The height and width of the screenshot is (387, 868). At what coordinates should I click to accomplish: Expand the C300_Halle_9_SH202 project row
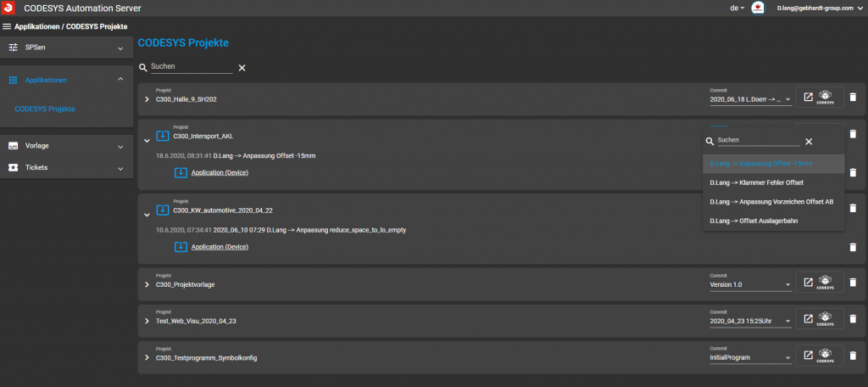147,99
